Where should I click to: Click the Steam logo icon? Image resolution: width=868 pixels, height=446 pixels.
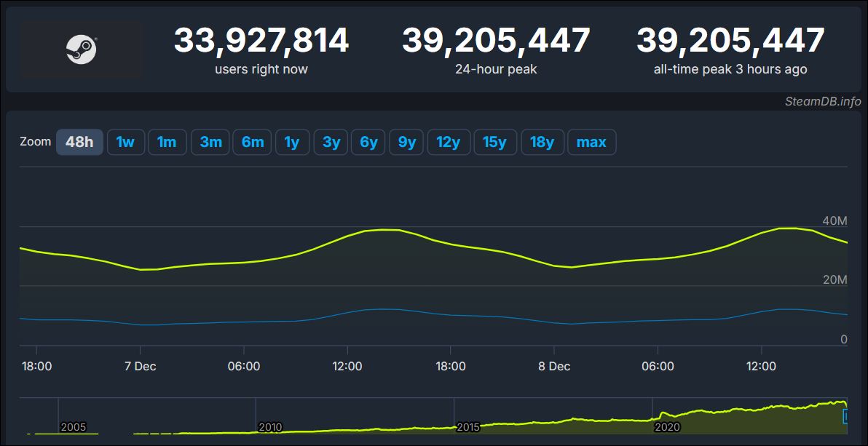pyautogui.click(x=82, y=49)
